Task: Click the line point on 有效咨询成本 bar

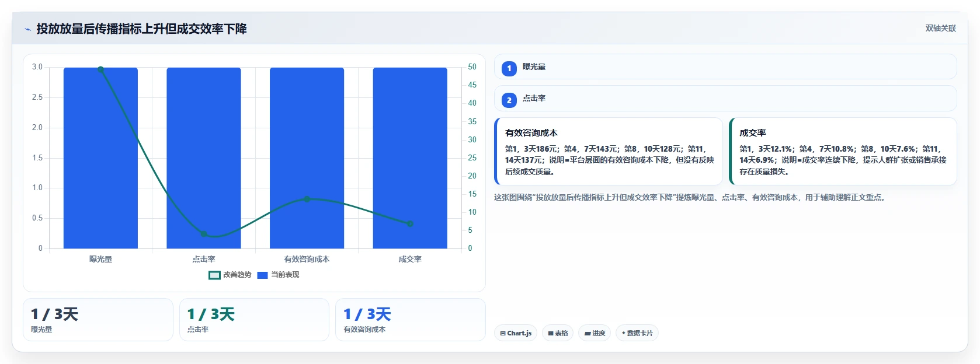Action: click(x=307, y=199)
